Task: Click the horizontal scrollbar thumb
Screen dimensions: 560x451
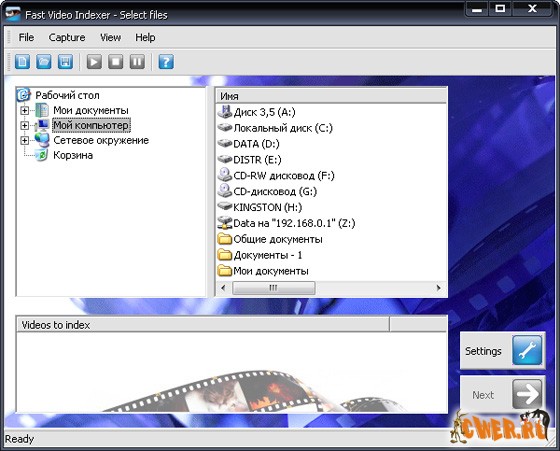Action: [274, 288]
